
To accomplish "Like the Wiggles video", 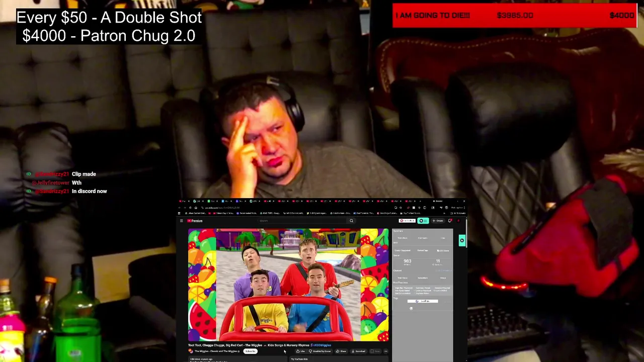I will click(300, 351).
